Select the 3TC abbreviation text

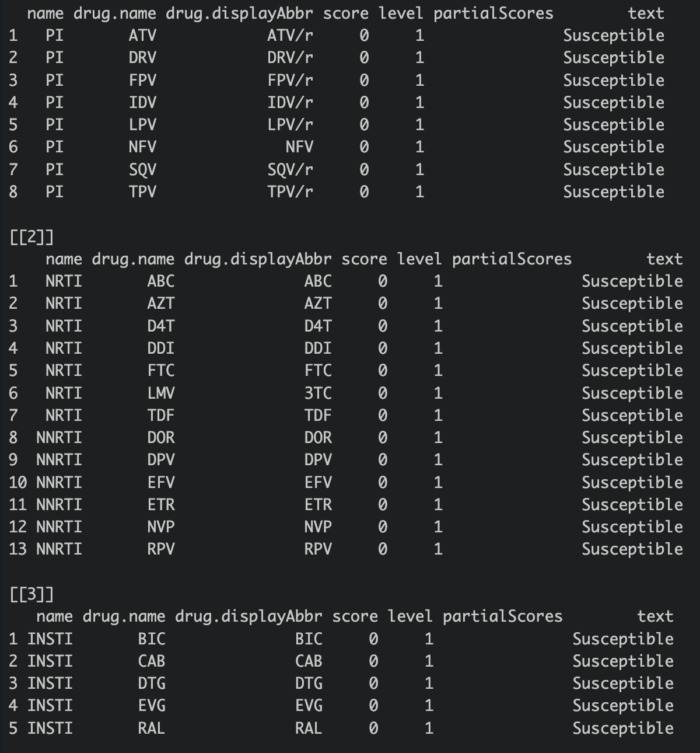[x=318, y=393]
